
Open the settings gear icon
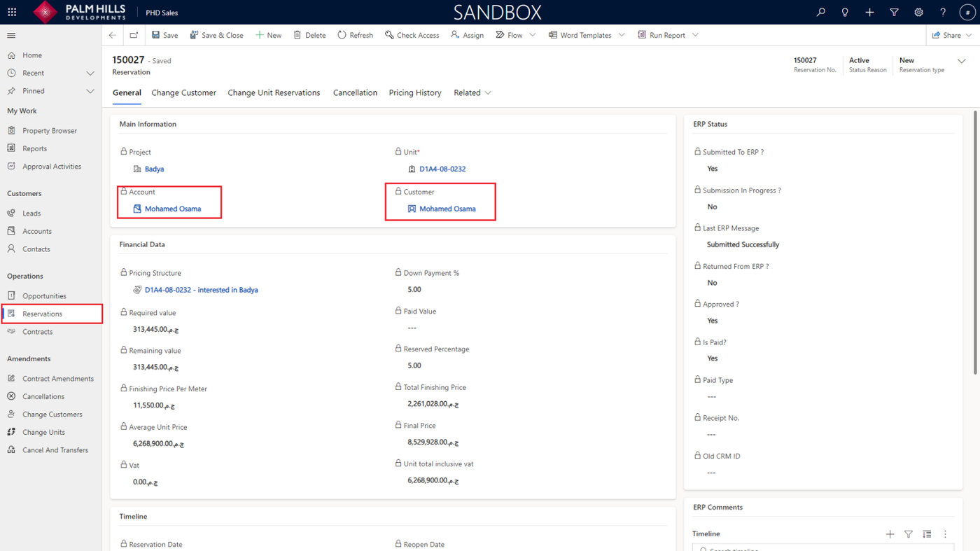[x=918, y=12]
